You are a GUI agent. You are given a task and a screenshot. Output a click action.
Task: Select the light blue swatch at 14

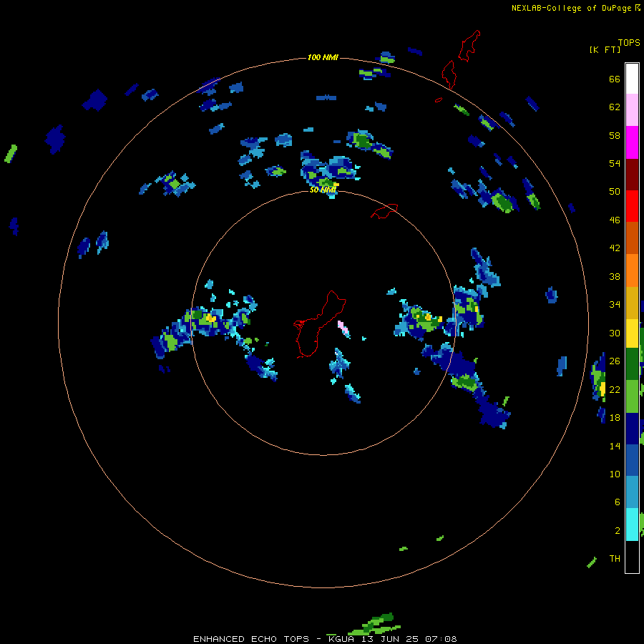pyautogui.click(x=632, y=492)
